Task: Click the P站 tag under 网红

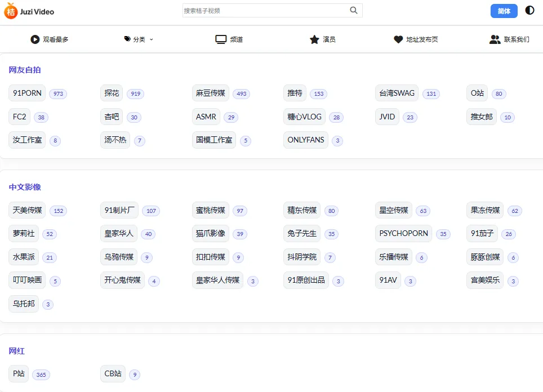Action: 18,373
